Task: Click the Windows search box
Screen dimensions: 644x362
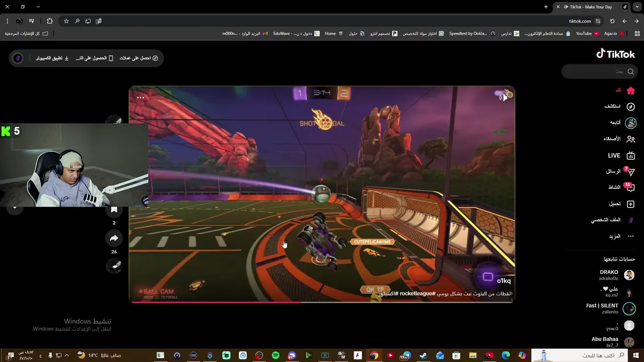Action: [x=579, y=355]
